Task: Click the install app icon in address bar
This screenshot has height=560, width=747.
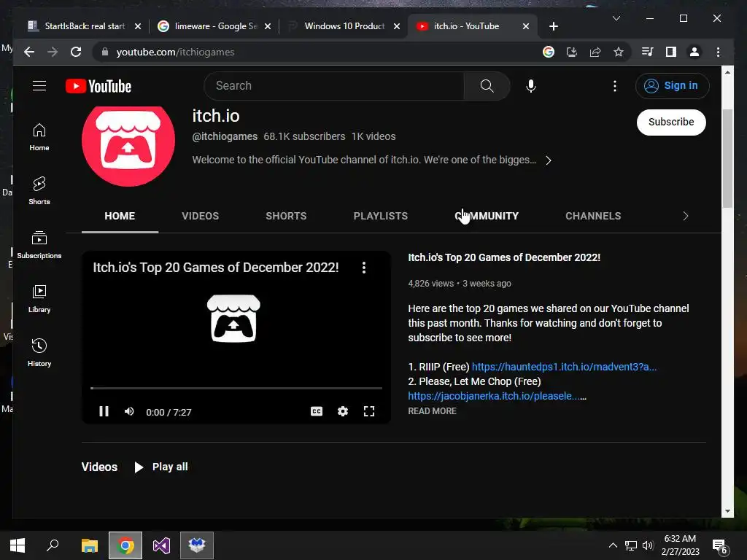Action: 572,52
